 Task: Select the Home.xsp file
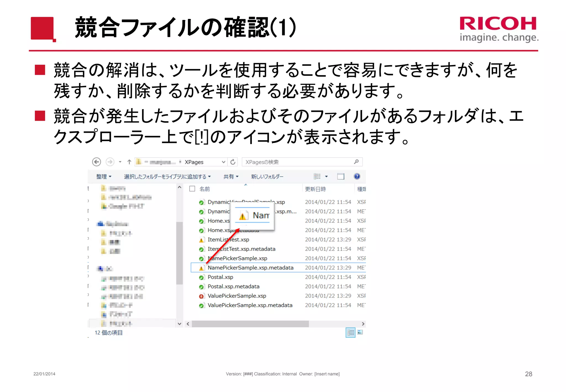click(219, 221)
